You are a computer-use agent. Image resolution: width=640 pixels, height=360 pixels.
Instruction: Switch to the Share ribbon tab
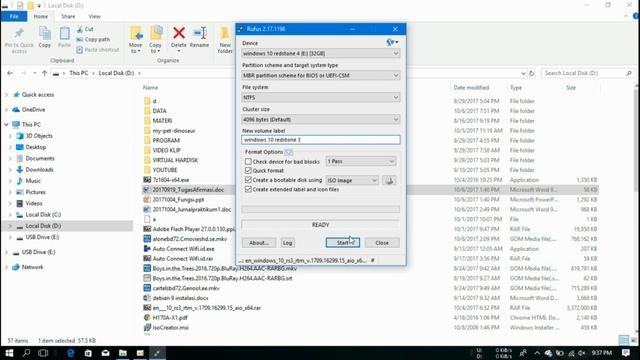68,16
